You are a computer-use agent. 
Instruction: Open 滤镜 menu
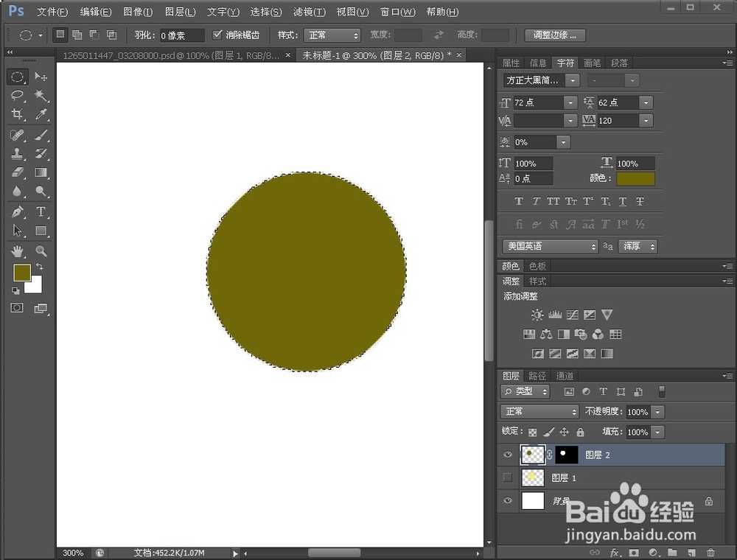(x=310, y=12)
